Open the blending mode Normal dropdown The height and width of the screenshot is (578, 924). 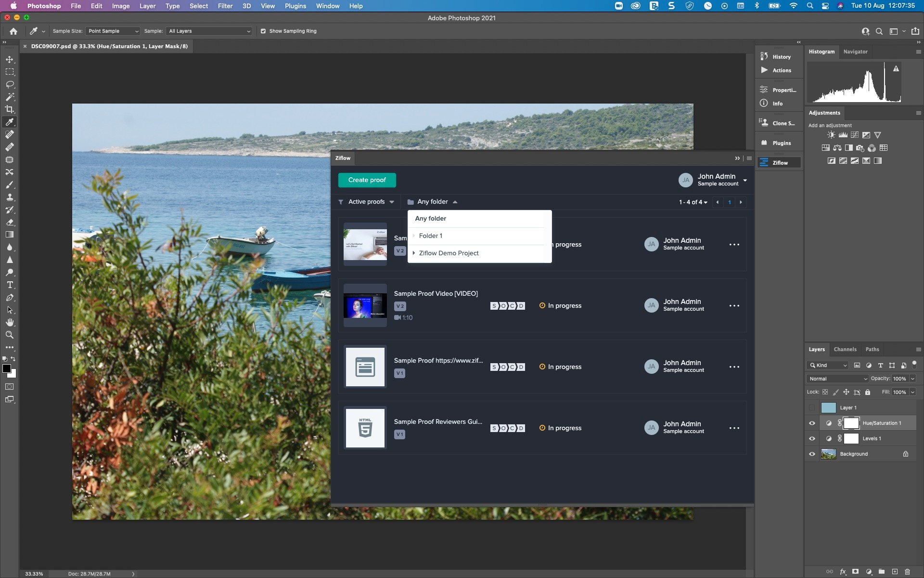pos(837,379)
